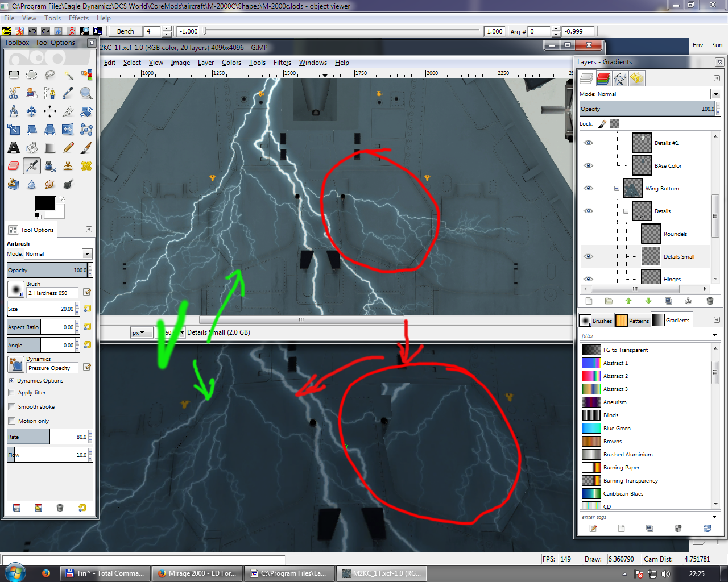Hide the BAse Color layer

[589, 165]
